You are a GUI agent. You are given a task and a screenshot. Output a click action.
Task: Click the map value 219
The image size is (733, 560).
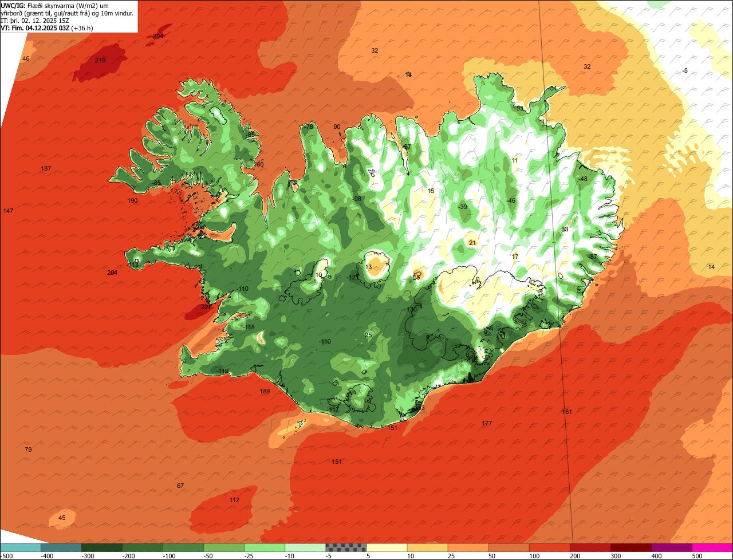pos(100,60)
